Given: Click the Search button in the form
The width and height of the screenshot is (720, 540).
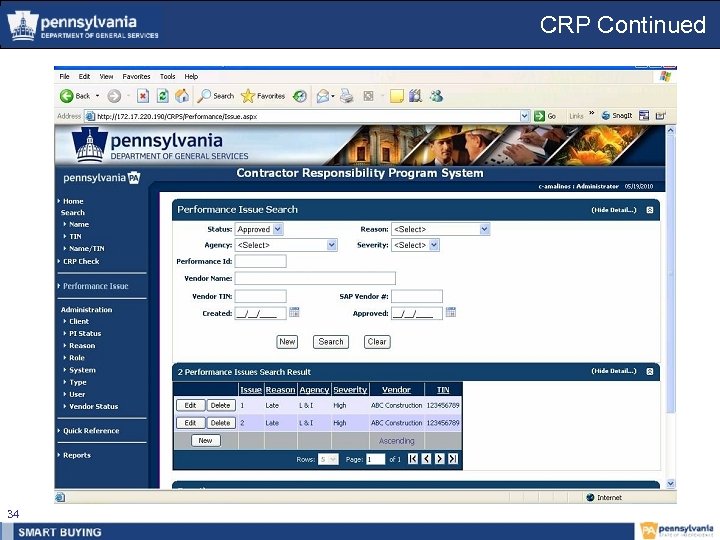Looking at the screenshot, I should [331, 342].
